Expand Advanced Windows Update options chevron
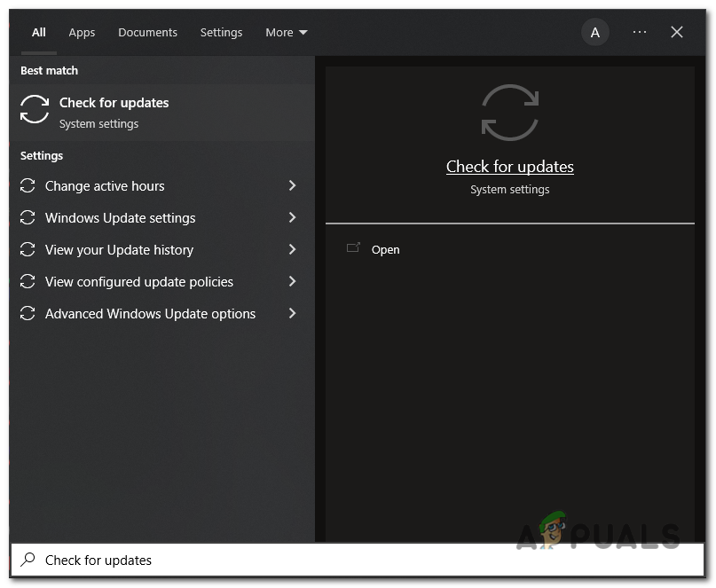The height and width of the screenshot is (588, 716). (x=292, y=314)
